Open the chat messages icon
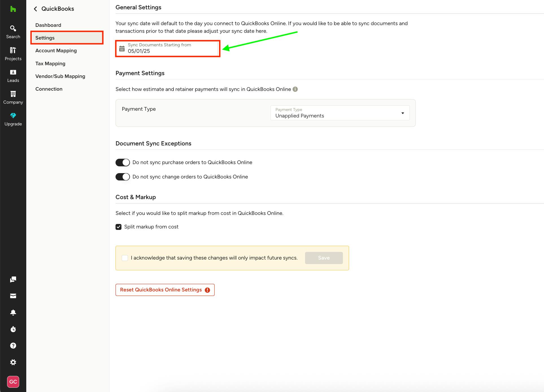The height and width of the screenshot is (392, 544). tap(13, 279)
